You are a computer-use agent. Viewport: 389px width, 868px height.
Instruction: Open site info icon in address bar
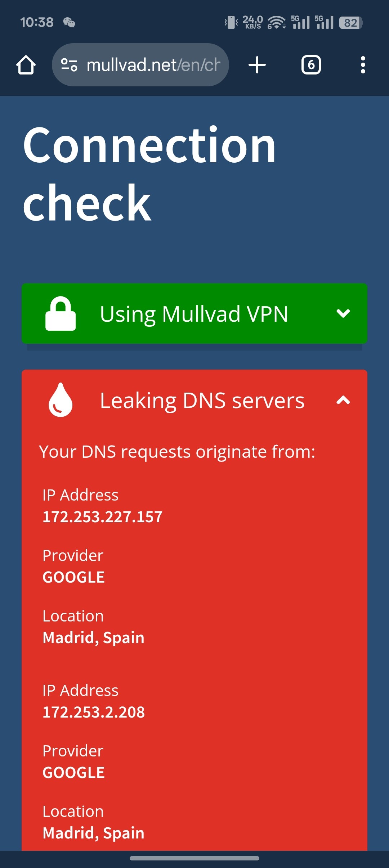click(69, 65)
